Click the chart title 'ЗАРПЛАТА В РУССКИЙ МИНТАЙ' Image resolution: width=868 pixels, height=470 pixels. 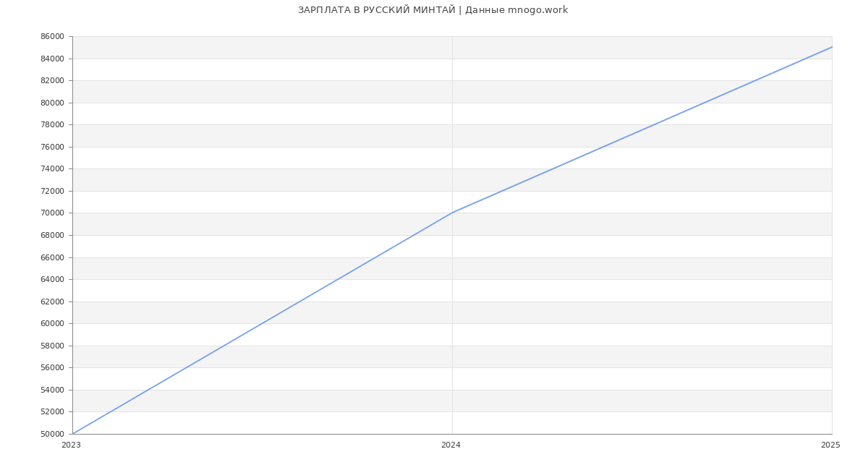click(x=377, y=10)
